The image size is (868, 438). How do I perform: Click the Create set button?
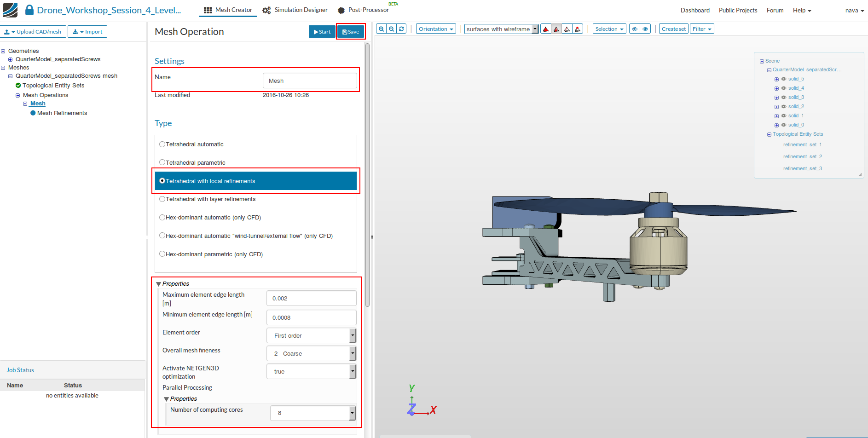point(673,29)
